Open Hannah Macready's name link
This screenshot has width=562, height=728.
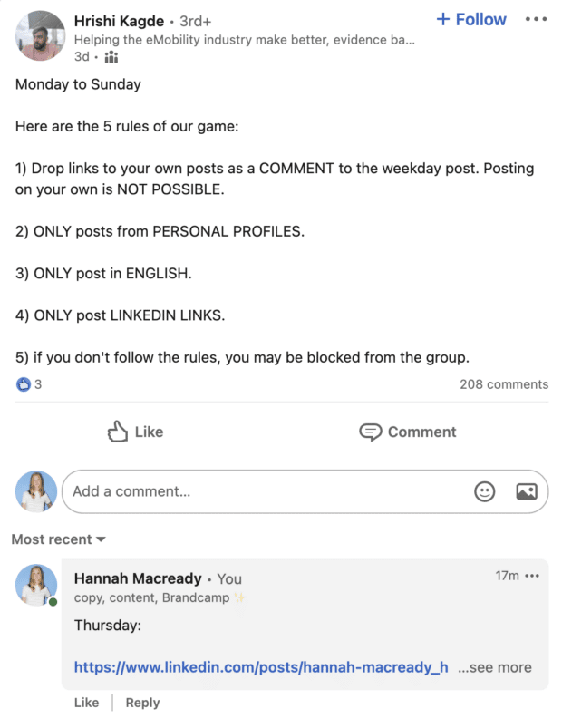(137, 578)
